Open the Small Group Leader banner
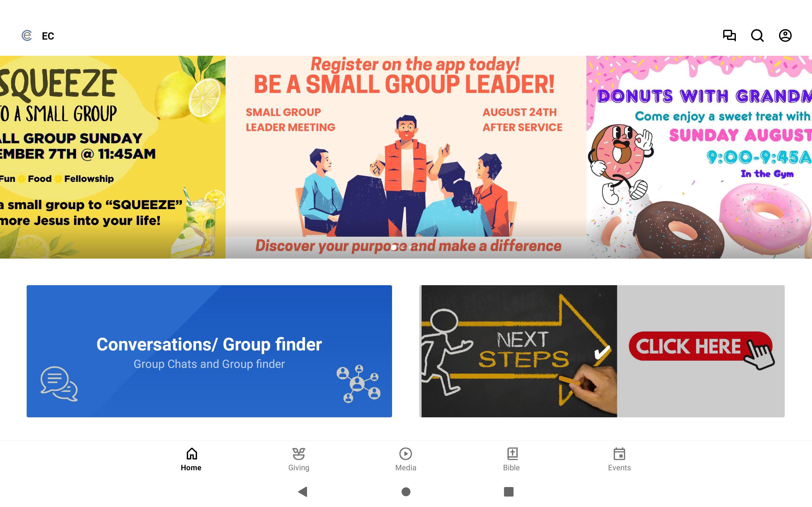The height and width of the screenshot is (507, 812). pos(406,157)
